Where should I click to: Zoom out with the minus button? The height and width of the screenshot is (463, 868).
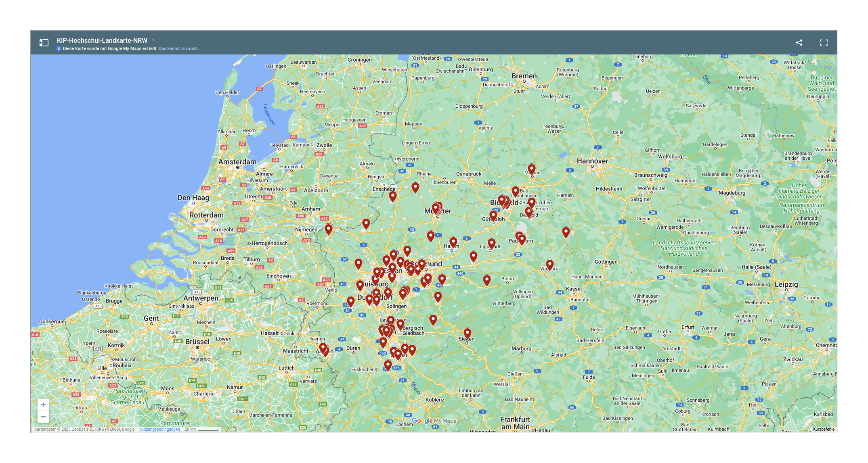point(43,417)
